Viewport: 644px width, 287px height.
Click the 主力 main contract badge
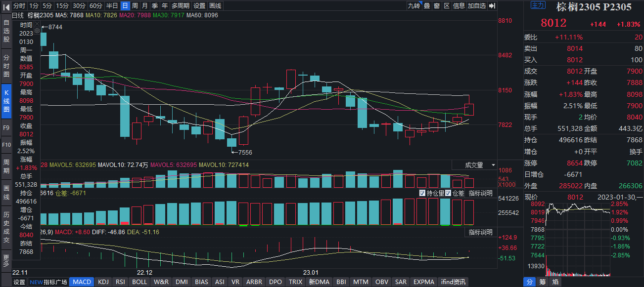[x=538, y=5]
